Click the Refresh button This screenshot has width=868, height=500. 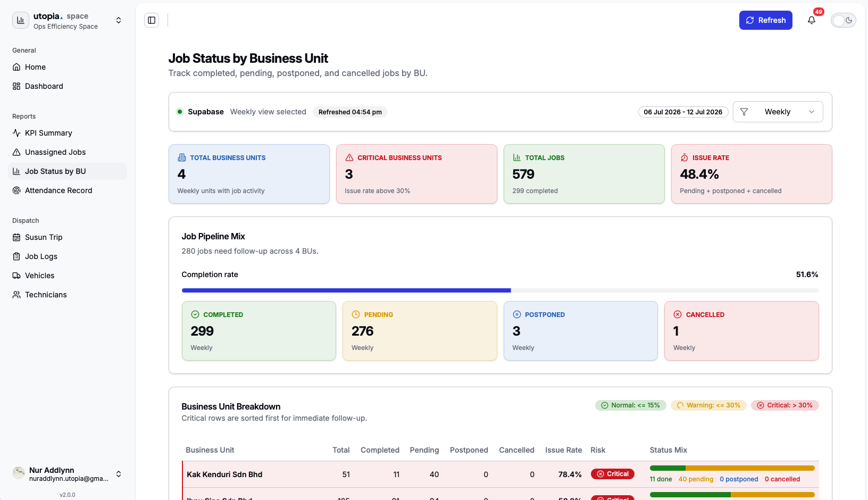pos(765,20)
